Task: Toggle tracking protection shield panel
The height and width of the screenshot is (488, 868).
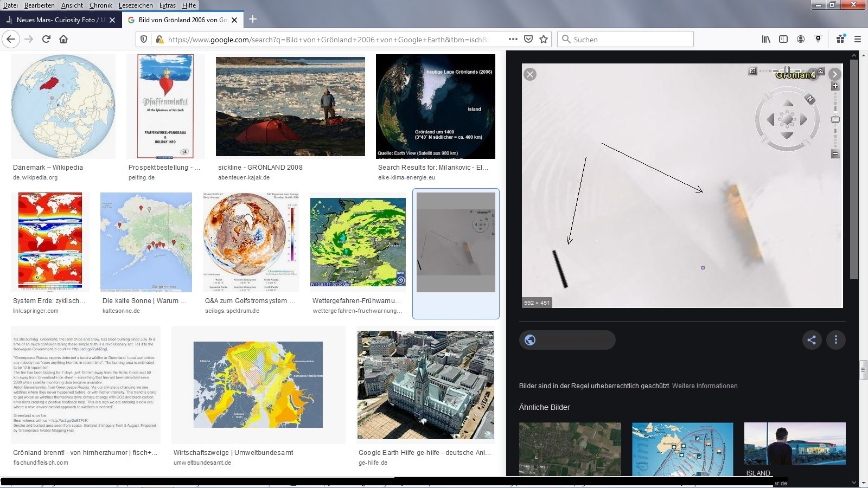Action: 144,39
